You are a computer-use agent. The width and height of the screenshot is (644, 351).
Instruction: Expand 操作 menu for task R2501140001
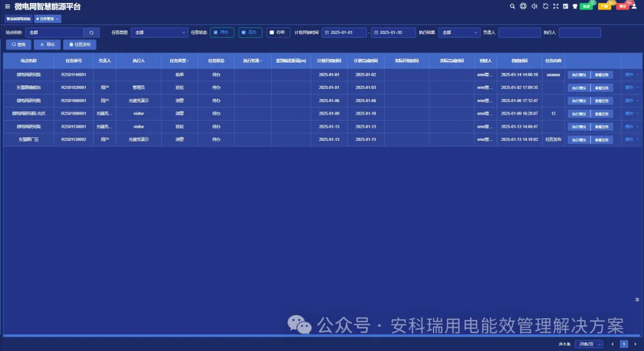tap(631, 75)
